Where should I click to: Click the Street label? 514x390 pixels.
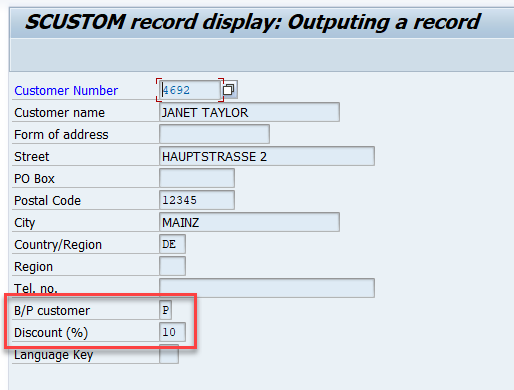(x=32, y=157)
